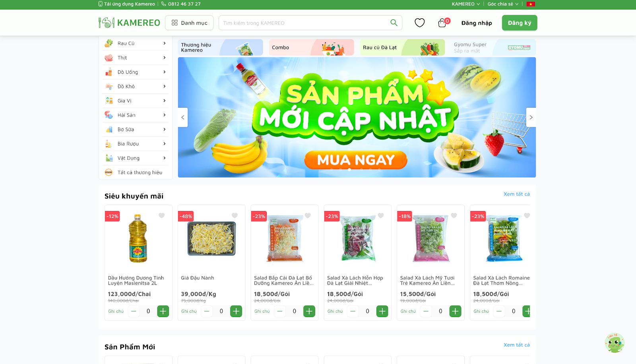Toggle favorite heart on Dầu Hướng Dương product
The image size is (636, 364).
(x=161, y=215)
